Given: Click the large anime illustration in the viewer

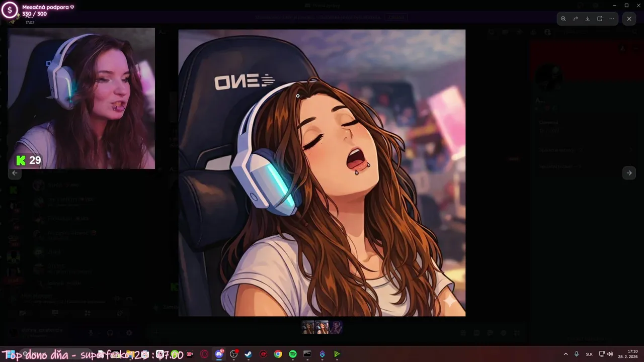Looking at the screenshot, I should (322, 173).
